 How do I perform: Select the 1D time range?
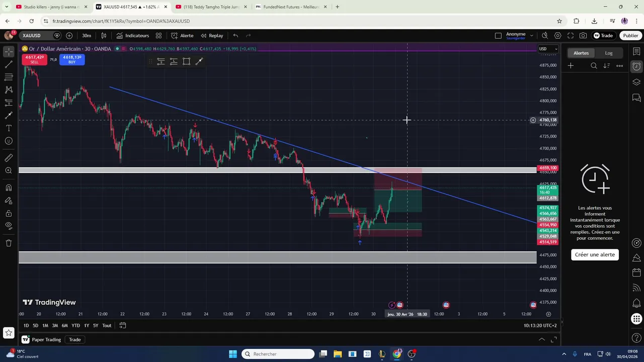click(x=26, y=325)
